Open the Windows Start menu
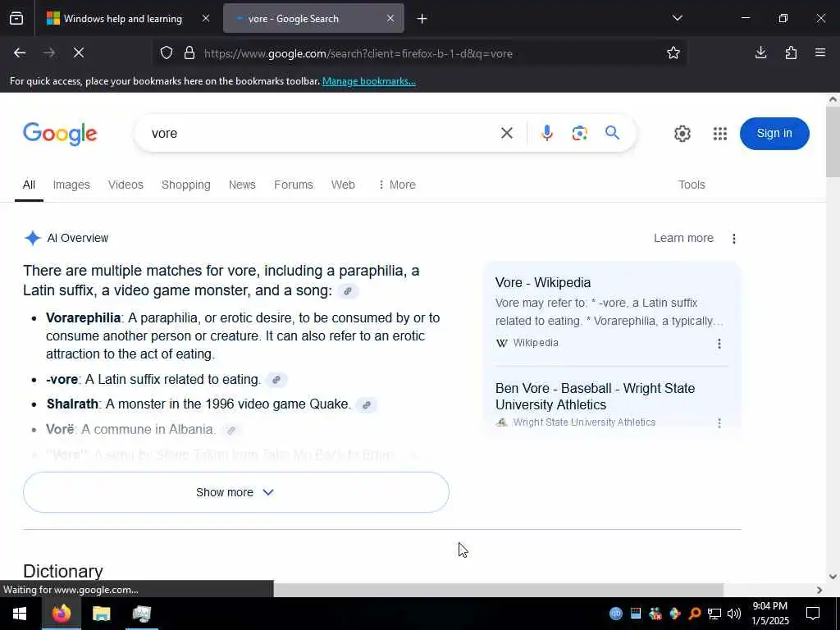The height and width of the screenshot is (630, 840). [x=20, y=614]
